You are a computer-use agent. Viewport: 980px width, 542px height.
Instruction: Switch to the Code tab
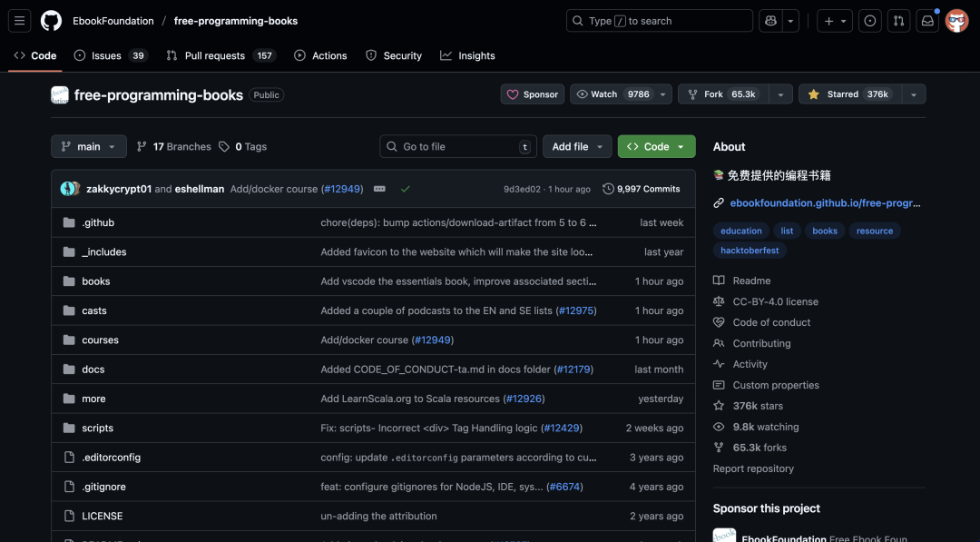(x=35, y=55)
